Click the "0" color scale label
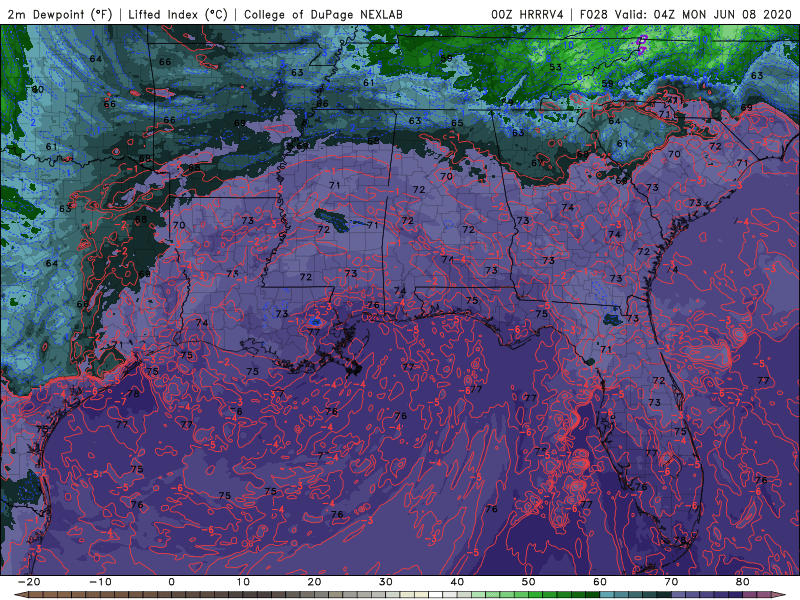 (x=171, y=582)
